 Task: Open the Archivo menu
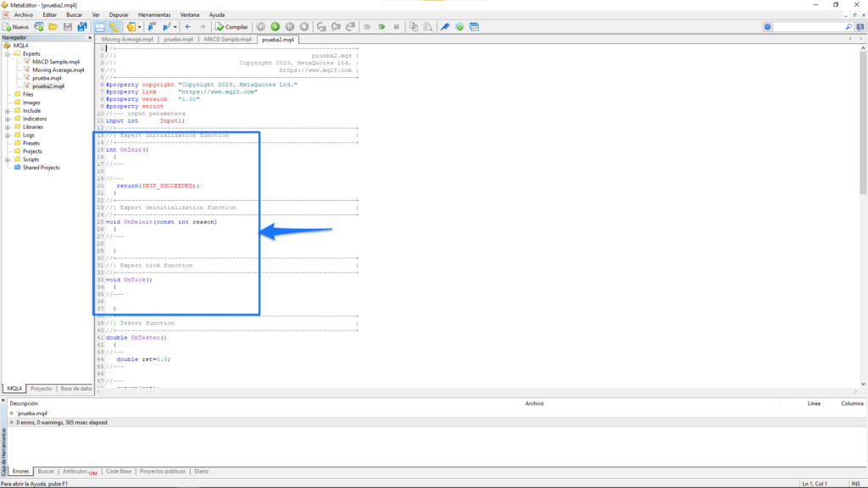click(24, 15)
